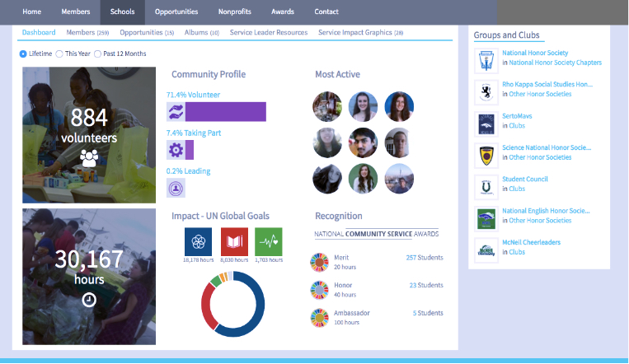Open the McNeil Cheerleaders logo
The height and width of the screenshot is (364, 629).
[486, 250]
